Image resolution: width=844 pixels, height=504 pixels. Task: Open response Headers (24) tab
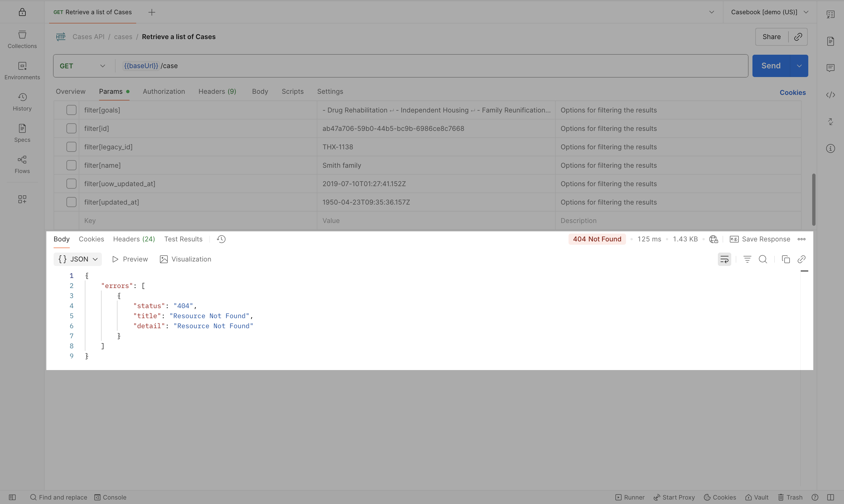pyautogui.click(x=134, y=239)
